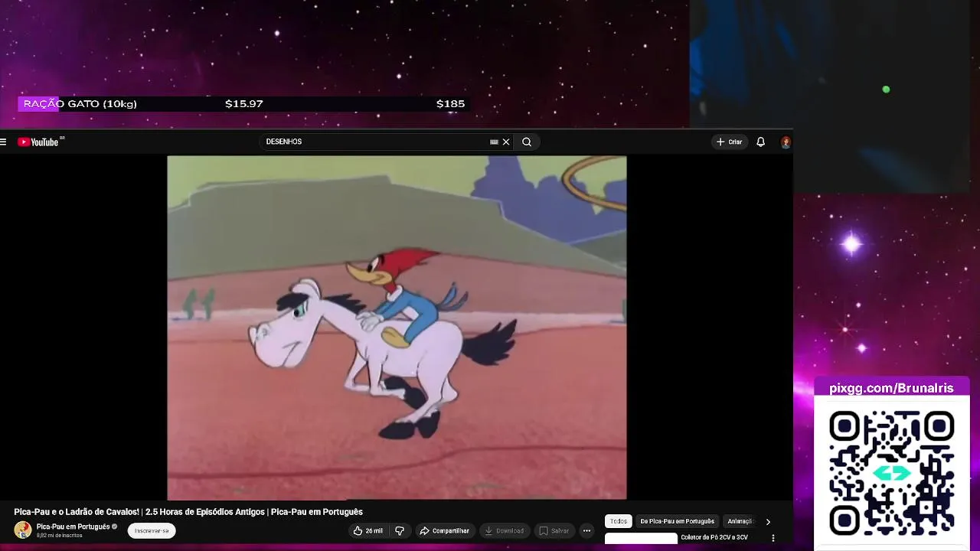Viewport: 980px width, 551px height.
Task: Click the $185 goal target amount
Action: click(450, 103)
